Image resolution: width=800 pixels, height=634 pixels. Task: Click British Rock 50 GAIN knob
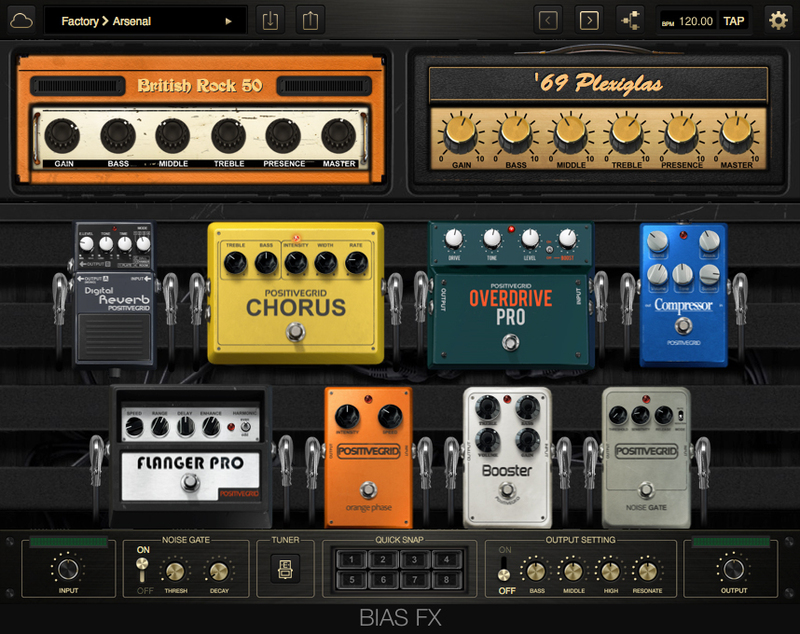click(62, 136)
